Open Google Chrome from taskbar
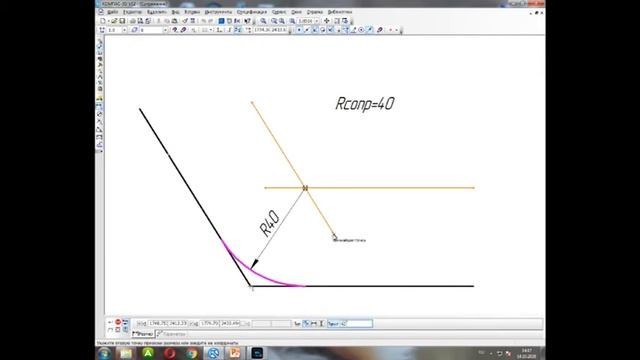640x360 pixels. (x=192, y=353)
